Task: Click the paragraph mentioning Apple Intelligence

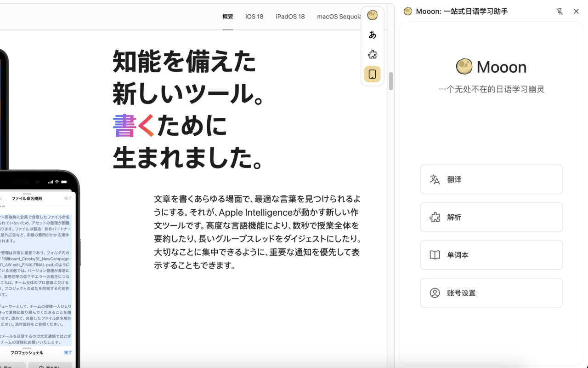Action: [258, 232]
